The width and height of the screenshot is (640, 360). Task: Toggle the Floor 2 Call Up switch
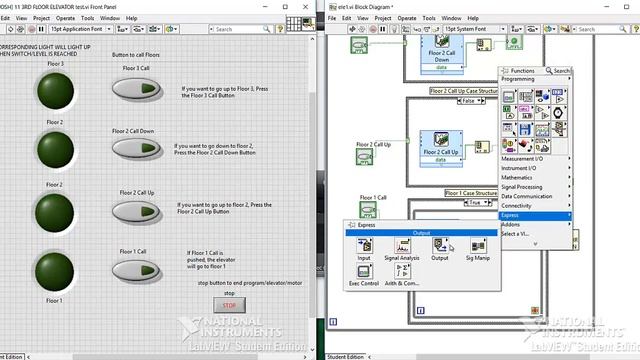(x=136, y=211)
